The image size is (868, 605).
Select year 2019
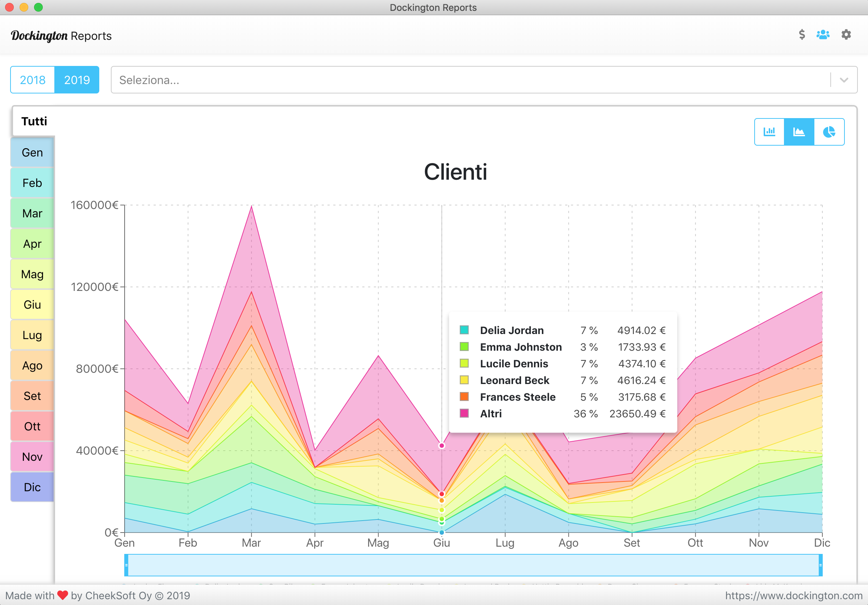click(77, 80)
